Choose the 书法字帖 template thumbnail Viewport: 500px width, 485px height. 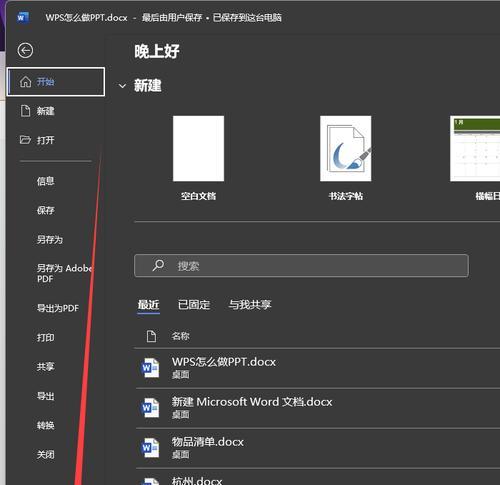[346, 149]
